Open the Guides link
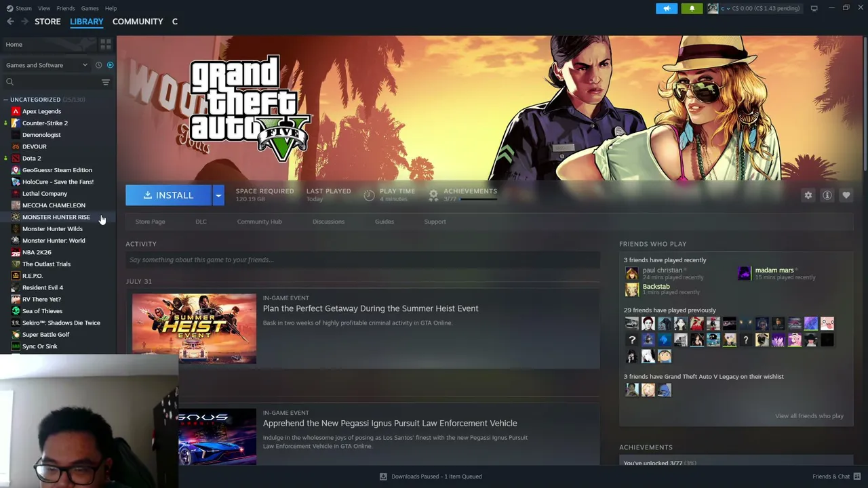 click(384, 222)
